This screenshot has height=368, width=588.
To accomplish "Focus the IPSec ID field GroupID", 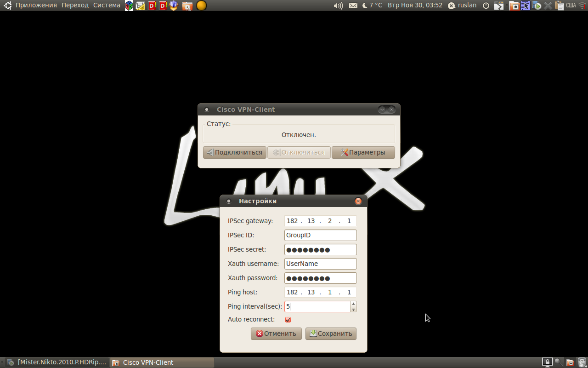I will coord(321,235).
